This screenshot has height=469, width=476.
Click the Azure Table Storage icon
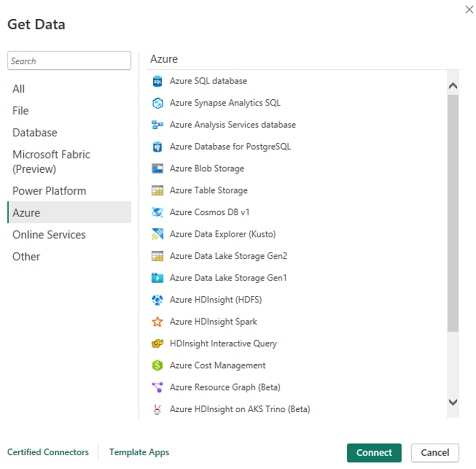point(157,190)
